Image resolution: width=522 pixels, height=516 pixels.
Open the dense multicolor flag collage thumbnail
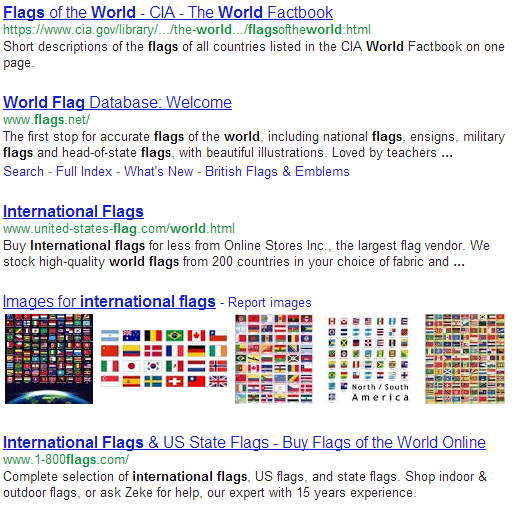point(274,359)
